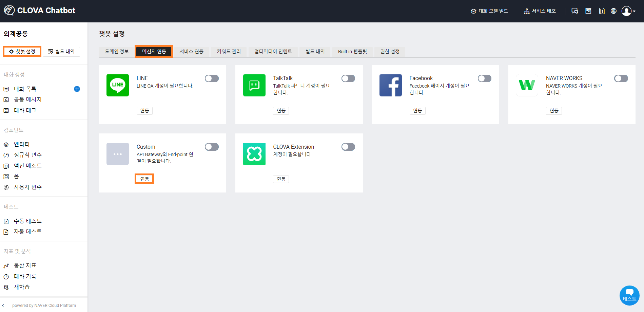
Task: Open 사용자 변수 in sidebar
Action: point(27,187)
